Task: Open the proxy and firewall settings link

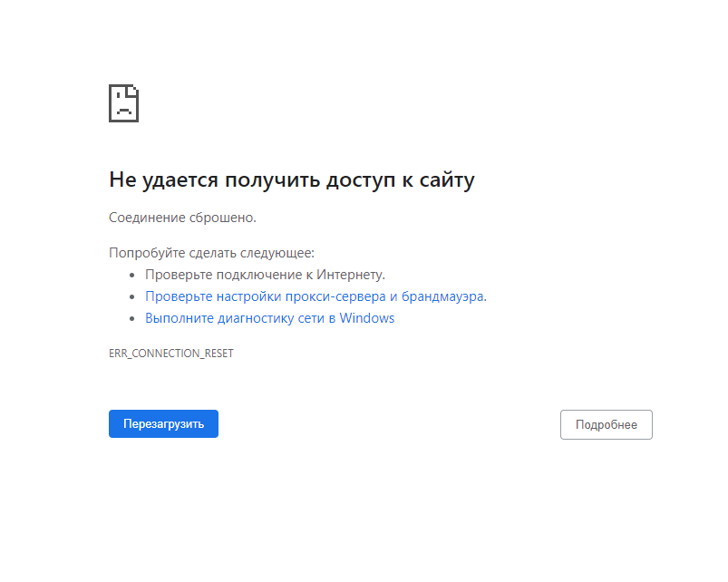Action: [x=315, y=296]
